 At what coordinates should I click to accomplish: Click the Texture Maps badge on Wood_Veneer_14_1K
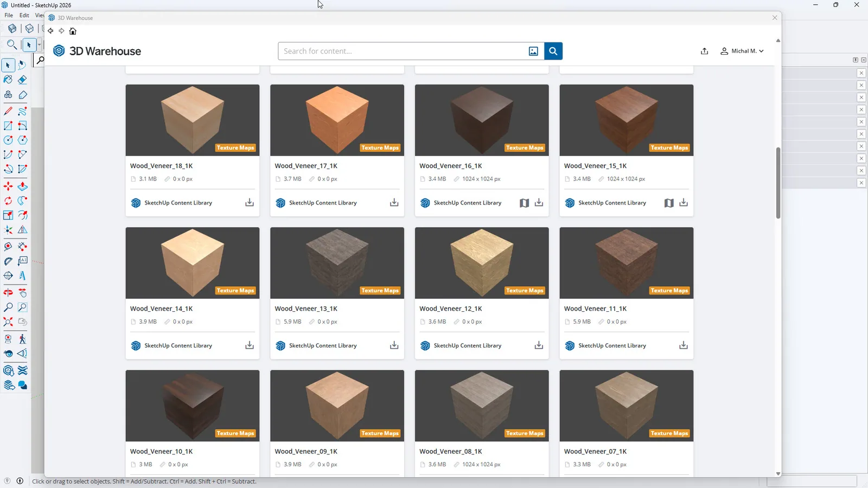(235, 291)
